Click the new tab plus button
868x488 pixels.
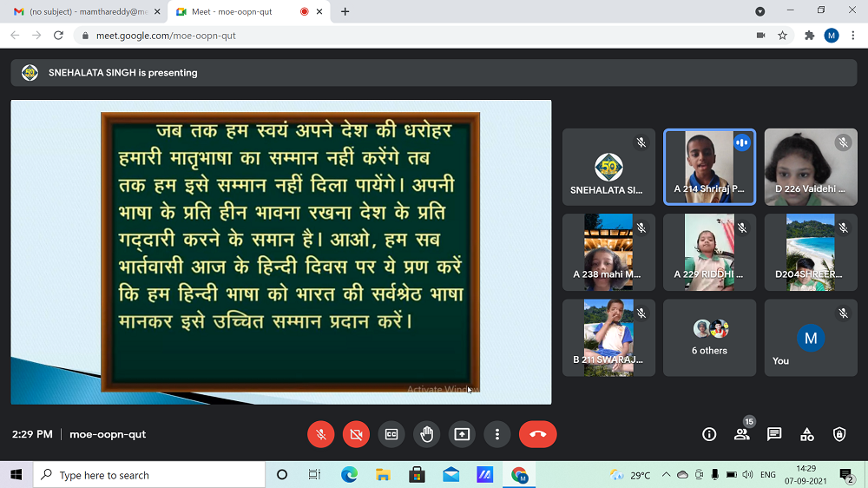[345, 11]
